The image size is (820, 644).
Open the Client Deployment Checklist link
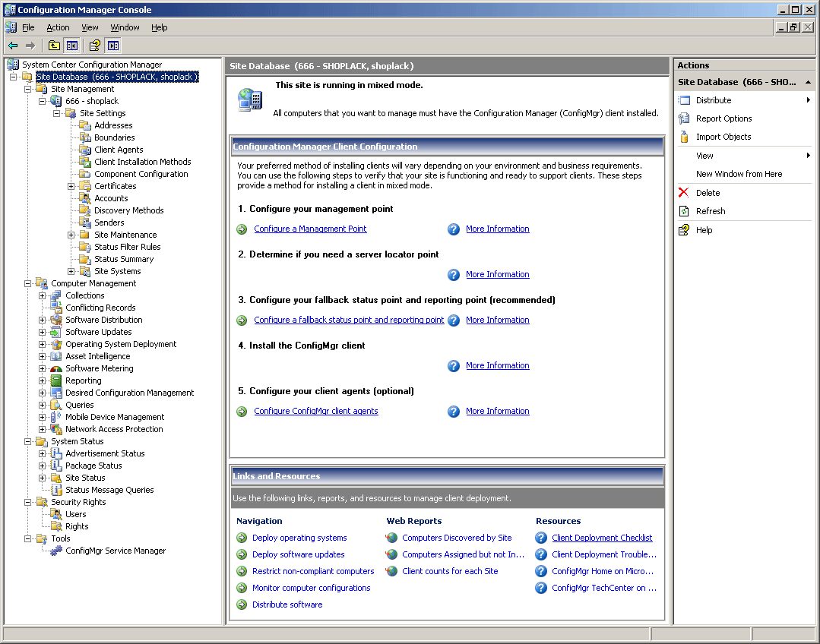click(602, 538)
